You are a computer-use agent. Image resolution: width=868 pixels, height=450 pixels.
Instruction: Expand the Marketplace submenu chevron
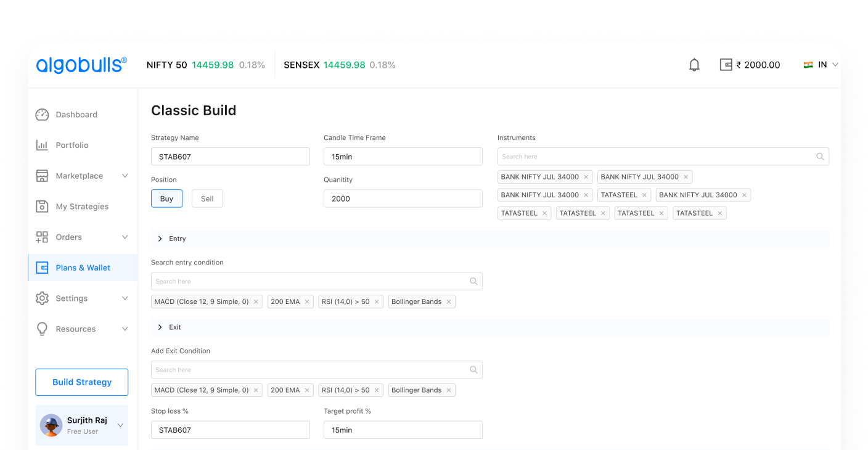[125, 176]
